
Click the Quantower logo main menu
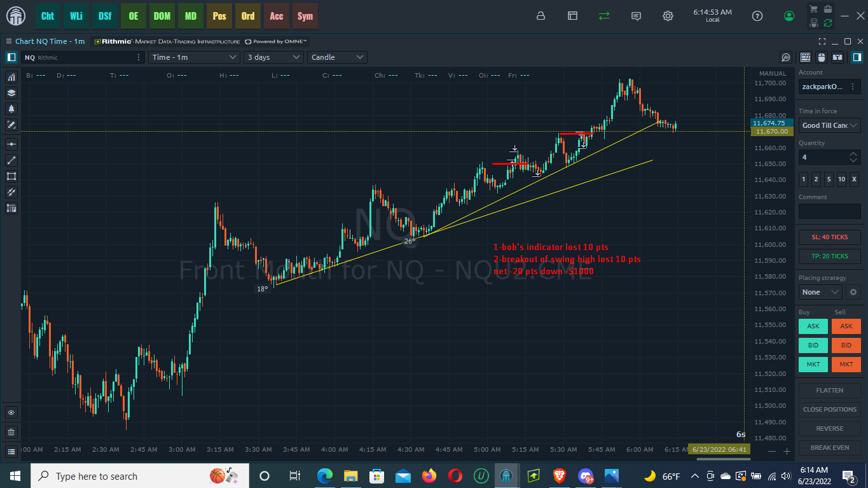click(x=16, y=16)
